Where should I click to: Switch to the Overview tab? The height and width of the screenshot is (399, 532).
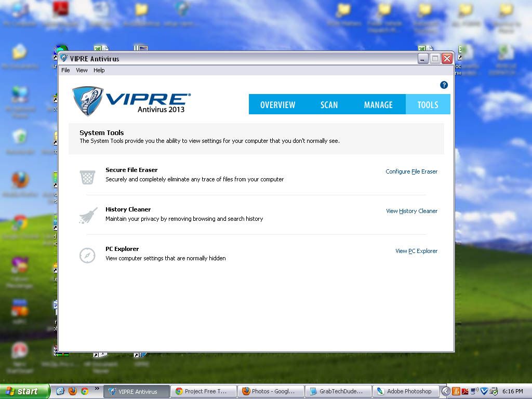(x=277, y=104)
